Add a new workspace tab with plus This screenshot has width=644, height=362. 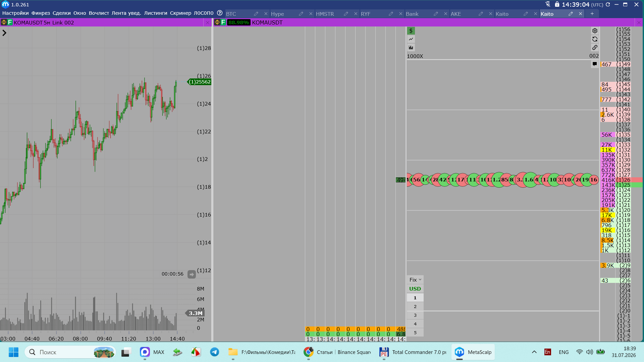point(592,14)
